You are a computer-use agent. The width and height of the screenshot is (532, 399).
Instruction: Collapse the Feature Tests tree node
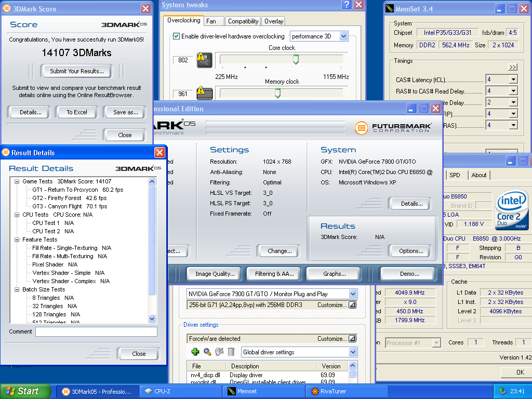pos(17,240)
